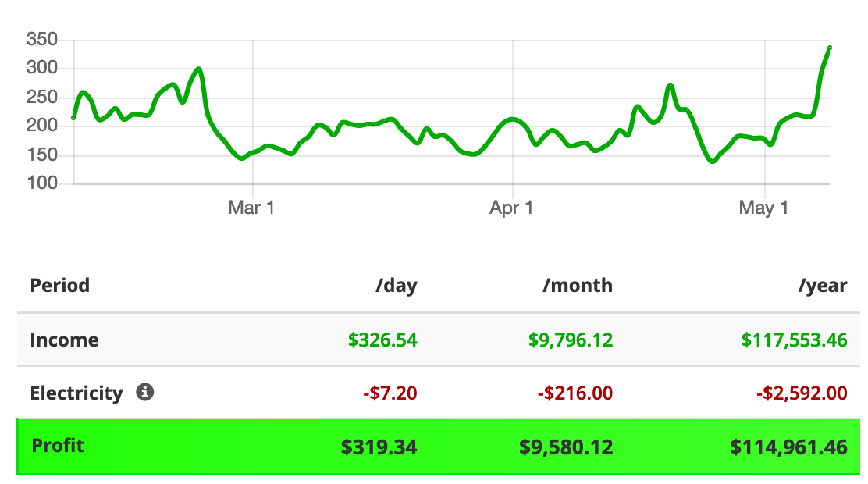Viewport: 868px width, 484px height.
Task: Select the daily income value $326.54
Action: pos(382,340)
